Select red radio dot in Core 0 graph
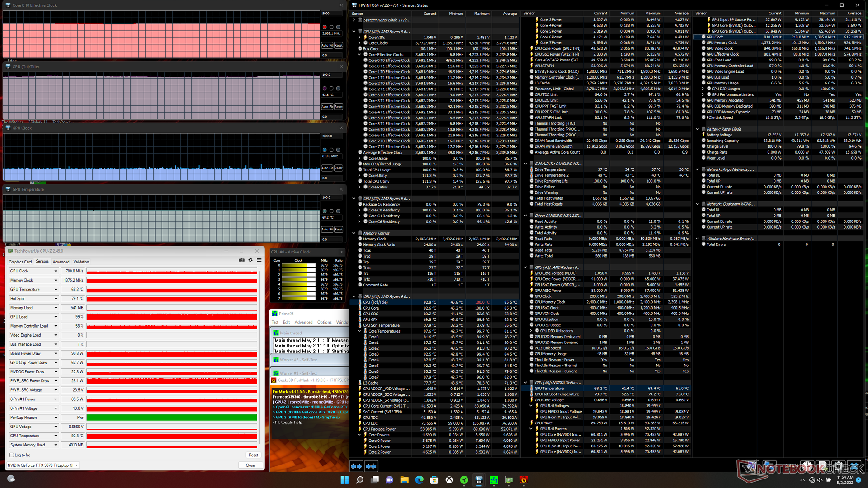The width and height of the screenshot is (868, 488). [x=325, y=27]
